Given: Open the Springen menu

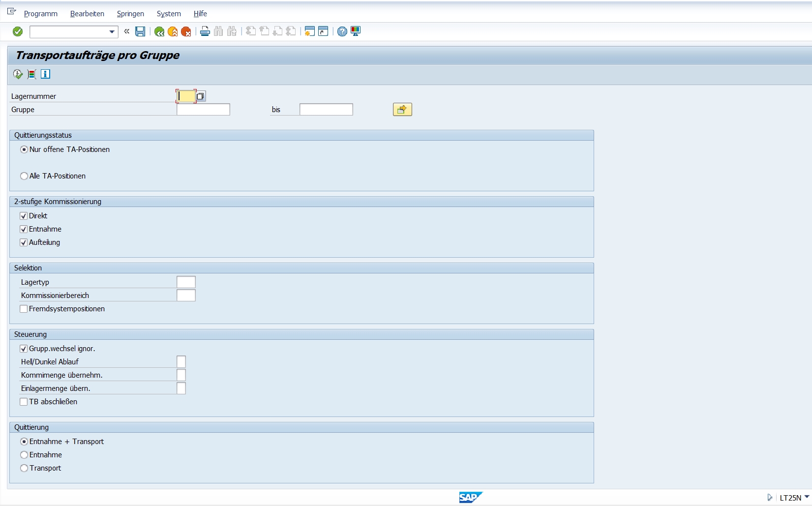Looking at the screenshot, I should tap(130, 14).
